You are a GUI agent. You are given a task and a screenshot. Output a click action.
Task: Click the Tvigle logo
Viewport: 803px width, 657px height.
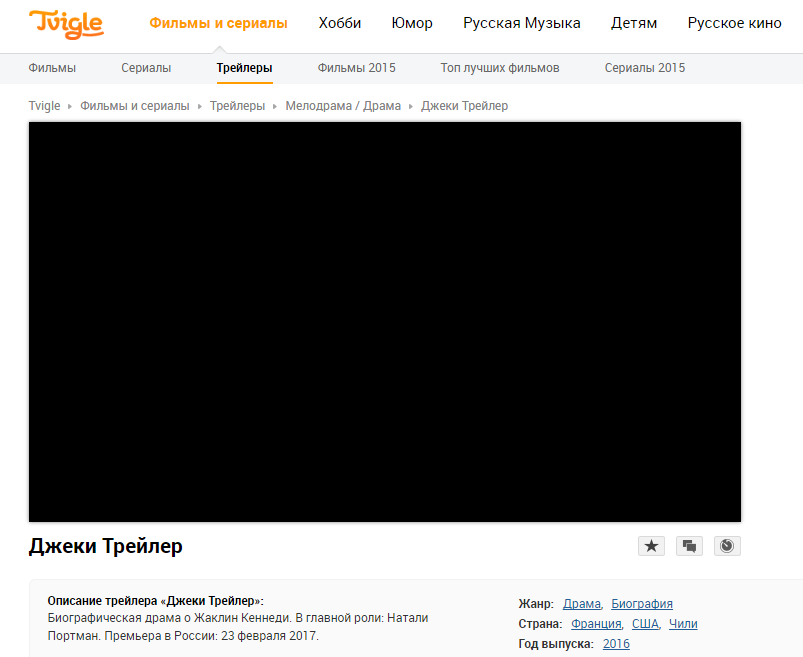65,24
